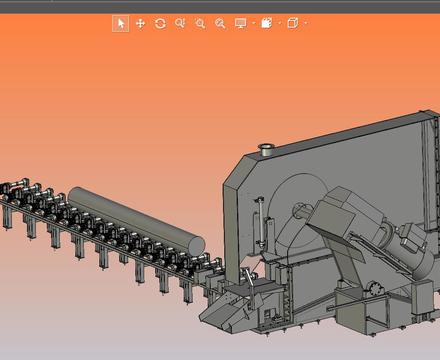Choose the middle zoom magnifier tool

coord(200,24)
